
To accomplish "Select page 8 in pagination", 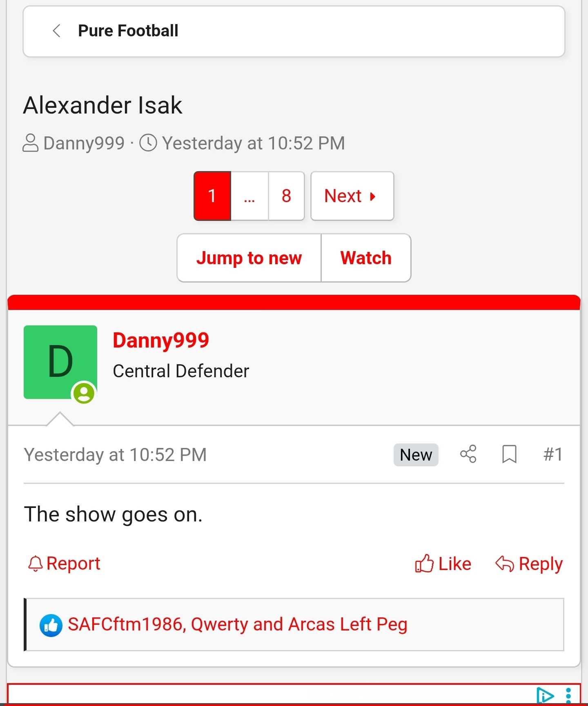I will (286, 196).
